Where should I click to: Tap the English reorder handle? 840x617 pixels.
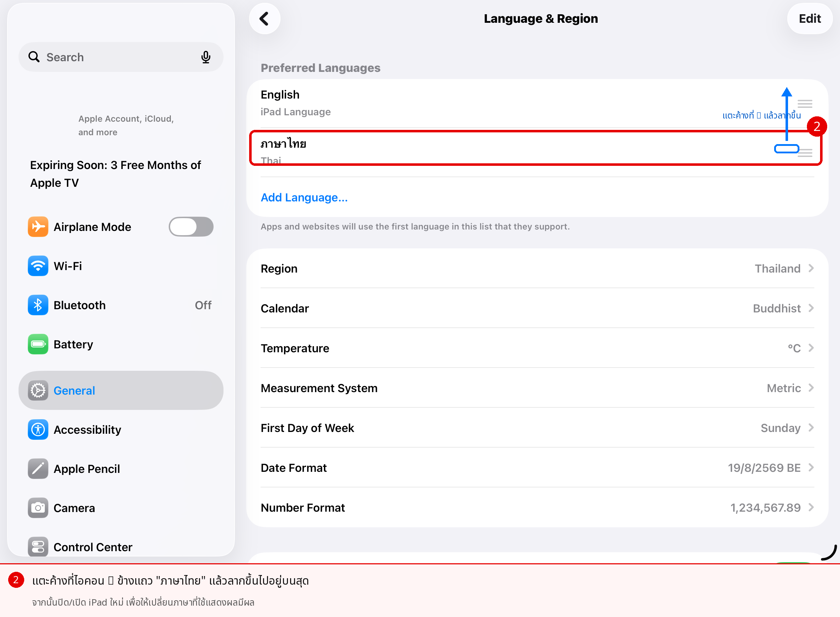804,104
